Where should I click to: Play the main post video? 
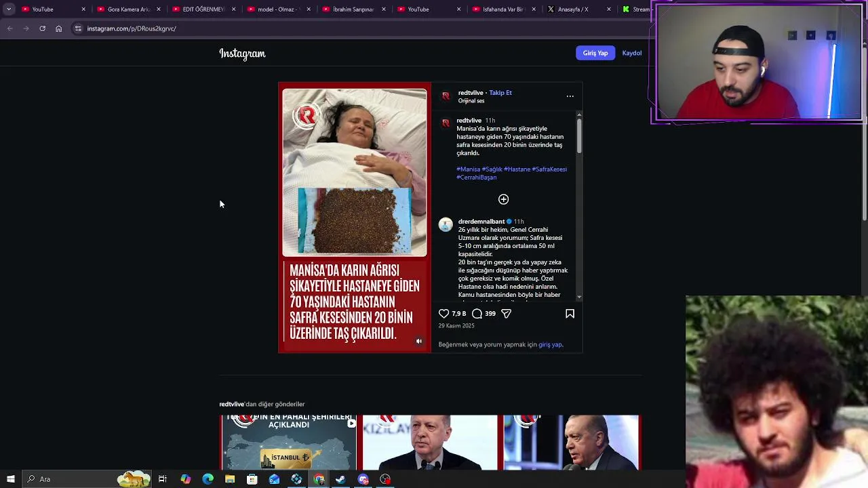(x=355, y=218)
